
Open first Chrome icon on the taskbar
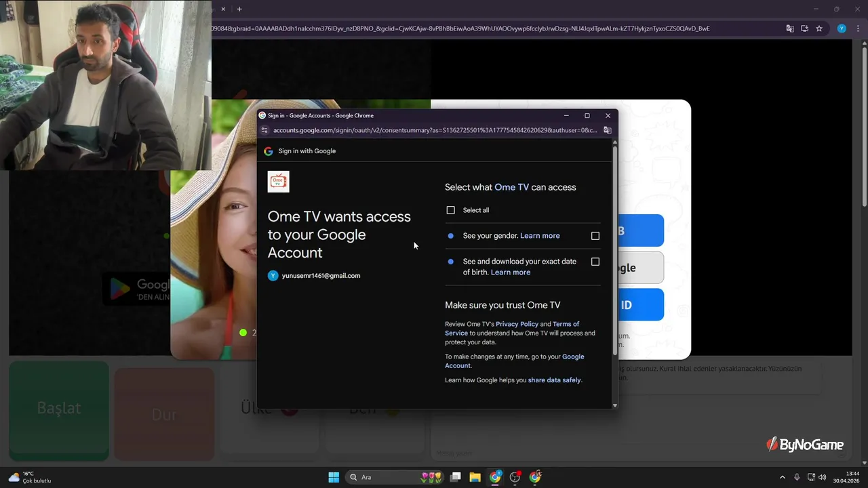click(496, 477)
